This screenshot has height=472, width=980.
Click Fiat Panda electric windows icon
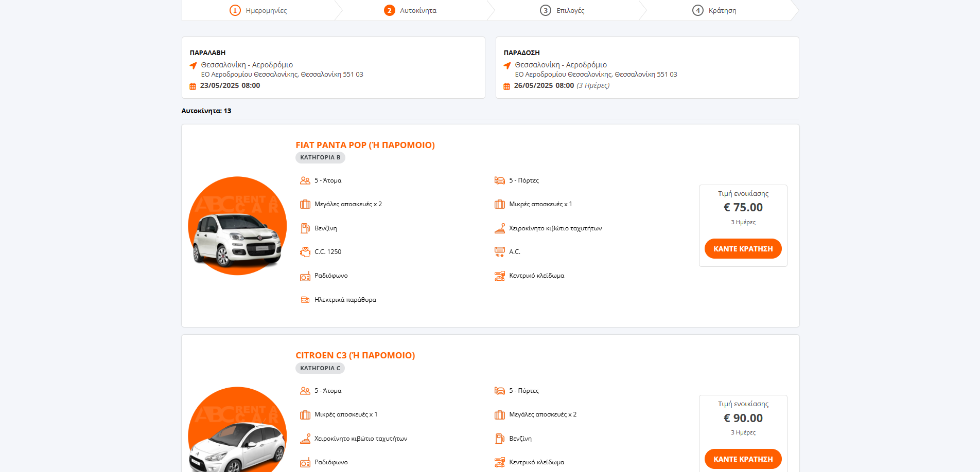305,300
